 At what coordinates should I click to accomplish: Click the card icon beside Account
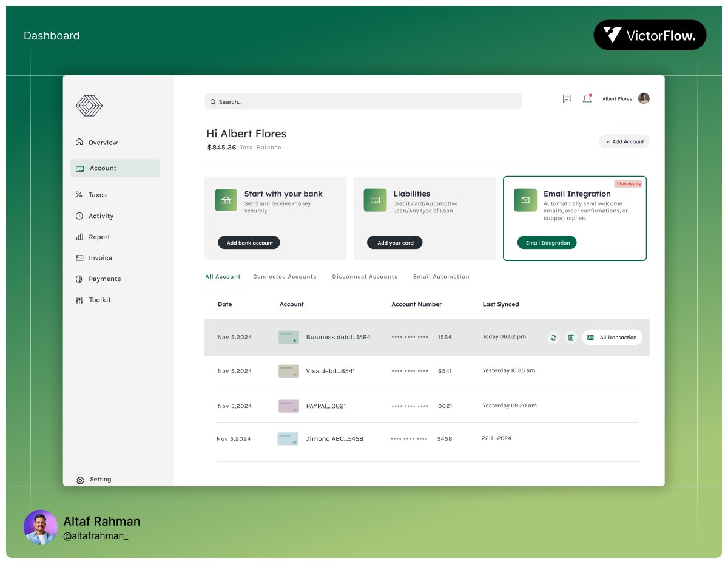(79, 169)
